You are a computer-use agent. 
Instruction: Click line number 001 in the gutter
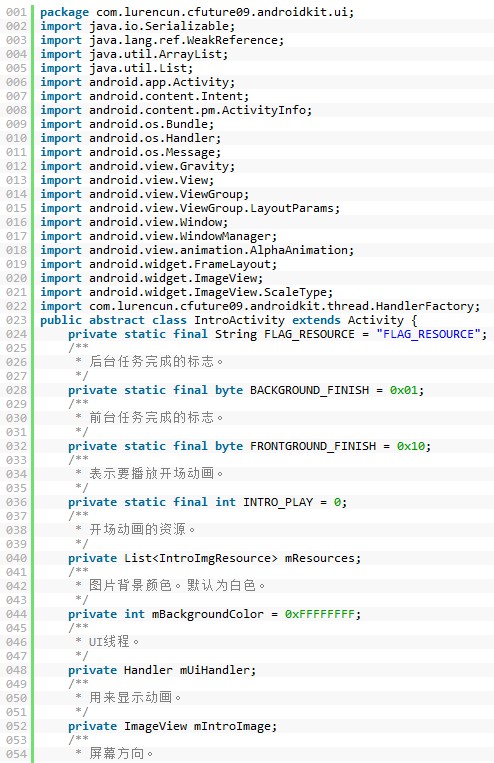(x=17, y=12)
